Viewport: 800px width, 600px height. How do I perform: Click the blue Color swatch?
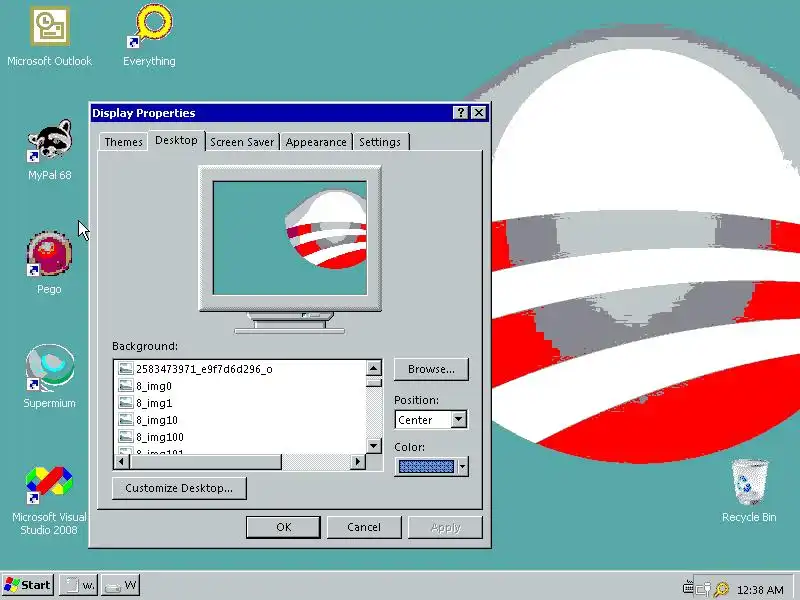coord(426,466)
